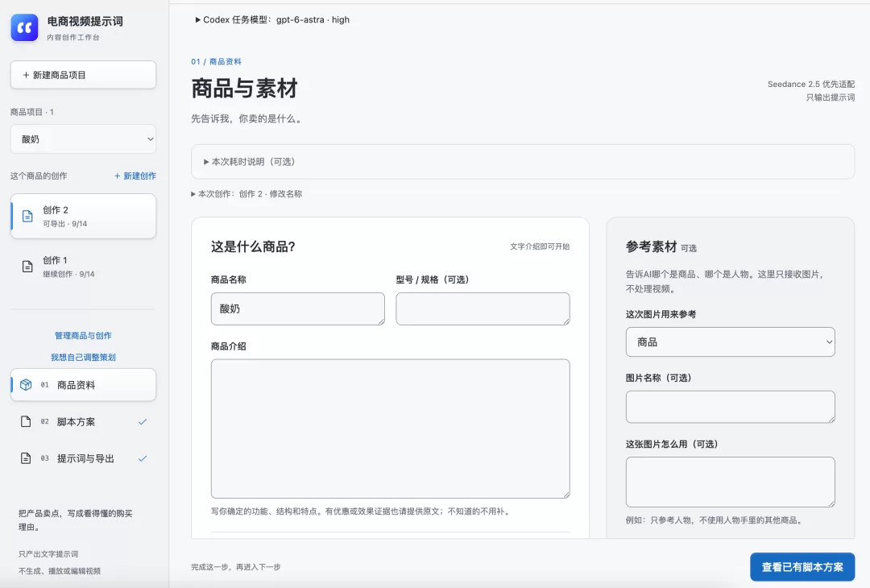Click the + 新建商品项目 button
Image resolution: width=870 pixels, height=588 pixels.
(83, 75)
